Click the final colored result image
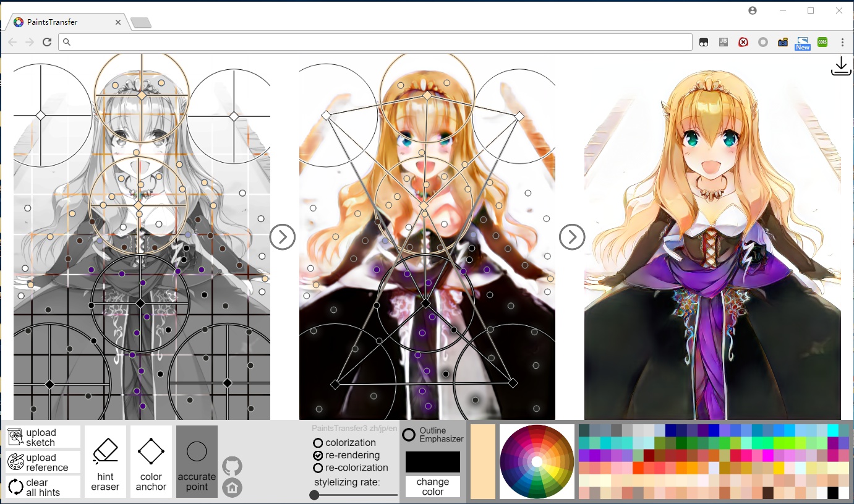 pyautogui.click(x=712, y=237)
